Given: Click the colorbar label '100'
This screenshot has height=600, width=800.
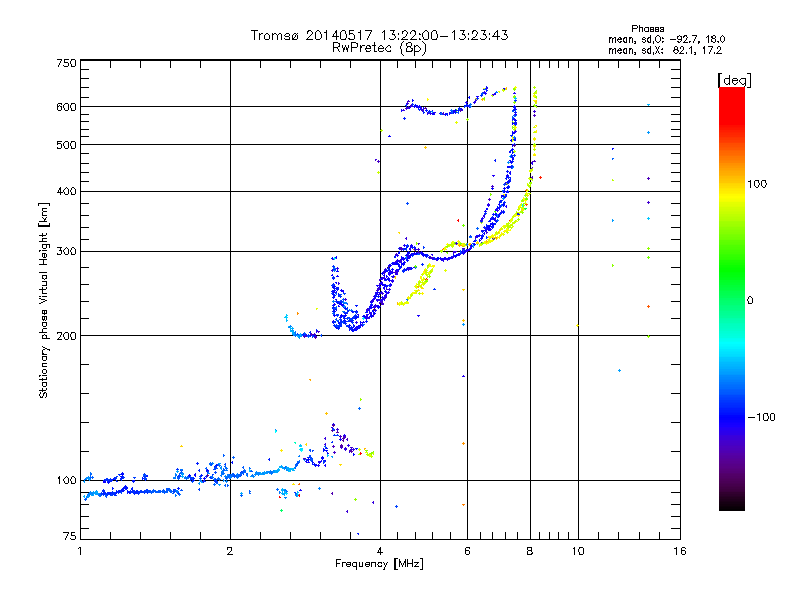Looking at the screenshot, I should [757, 184].
